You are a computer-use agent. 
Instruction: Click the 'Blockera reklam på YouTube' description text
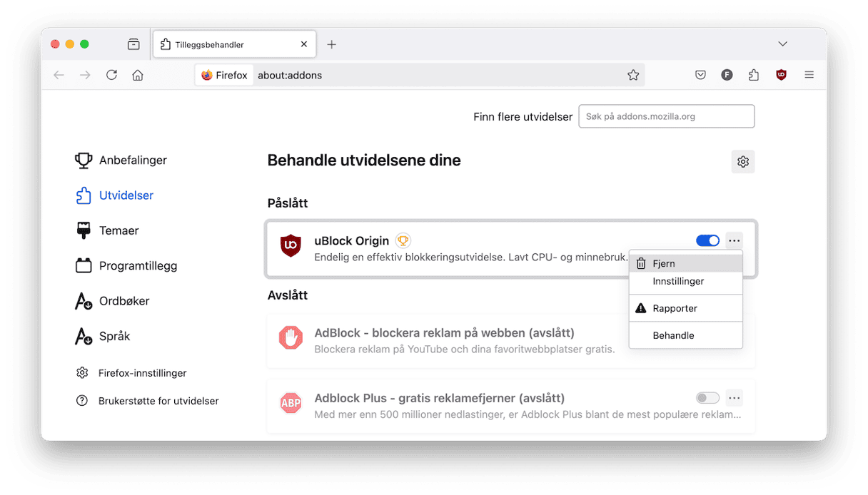tap(465, 349)
